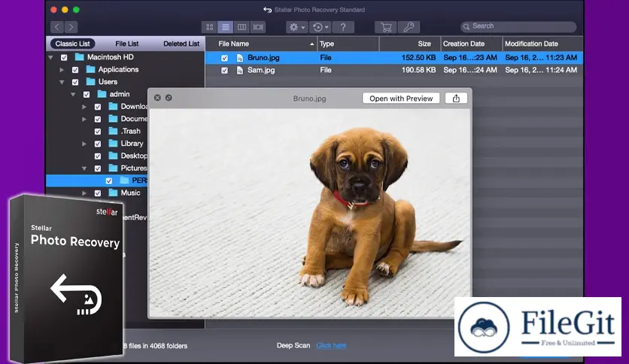This screenshot has height=364, width=629.
Task: Open help with the question mark icon
Action: (x=343, y=27)
